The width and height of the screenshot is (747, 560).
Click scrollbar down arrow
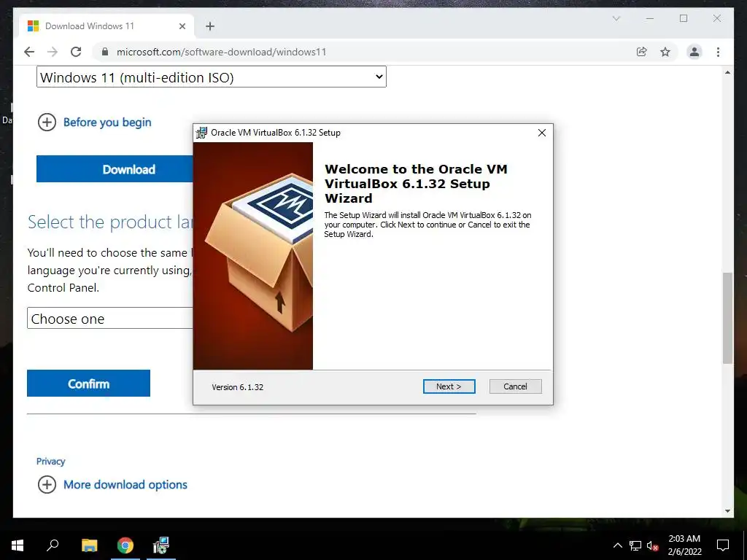pos(727,511)
